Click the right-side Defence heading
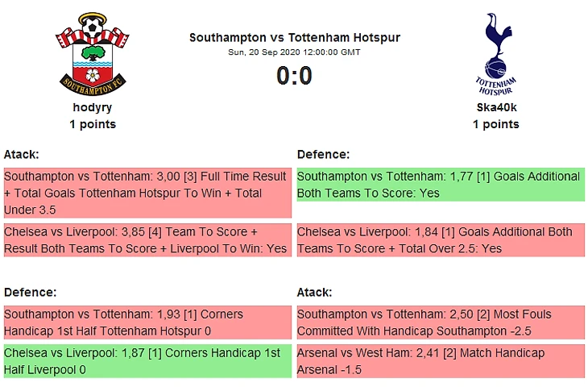The image size is (588, 387). (x=323, y=154)
